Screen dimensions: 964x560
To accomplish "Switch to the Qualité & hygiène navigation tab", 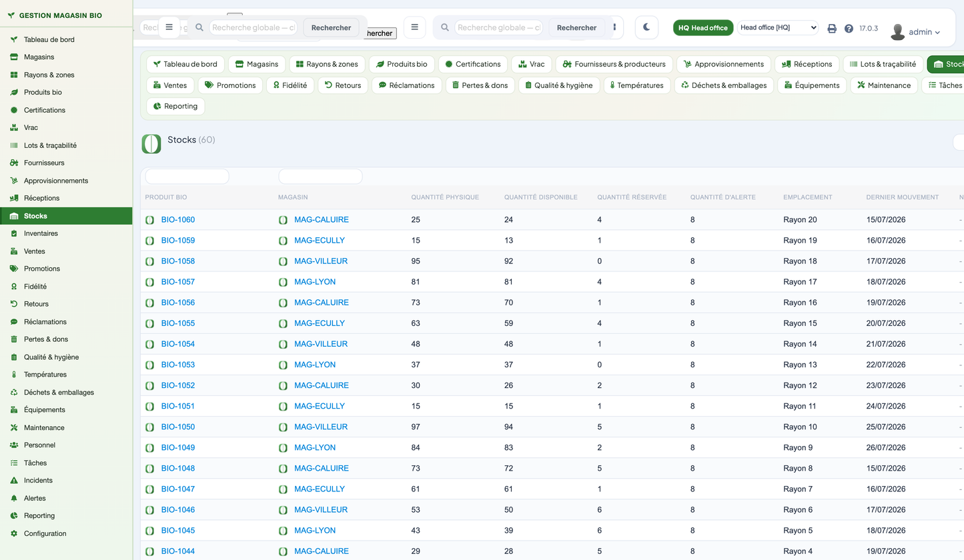I will [x=558, y=85].
